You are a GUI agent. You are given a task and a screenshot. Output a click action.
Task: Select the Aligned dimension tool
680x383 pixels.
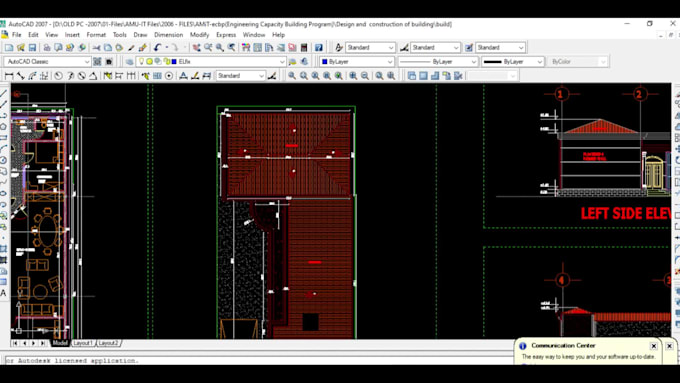pyautogui.click(x=20, y=76)
